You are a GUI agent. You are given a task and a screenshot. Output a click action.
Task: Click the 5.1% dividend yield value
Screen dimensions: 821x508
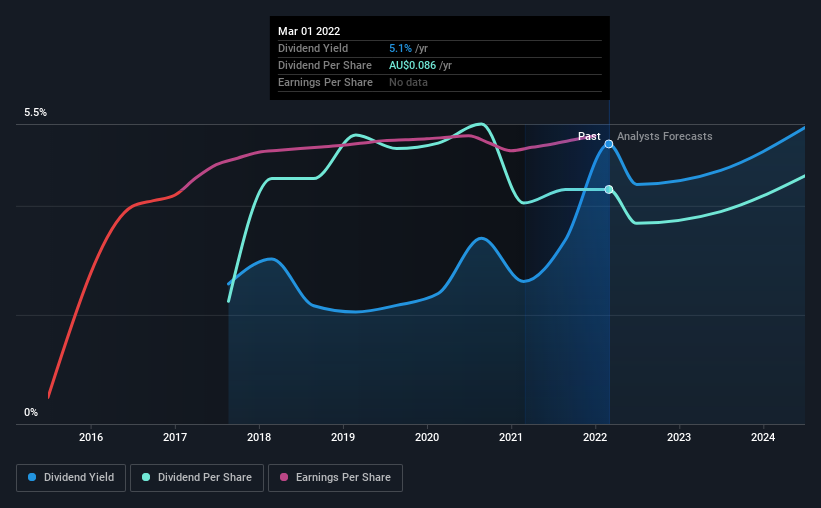(400, 48)
